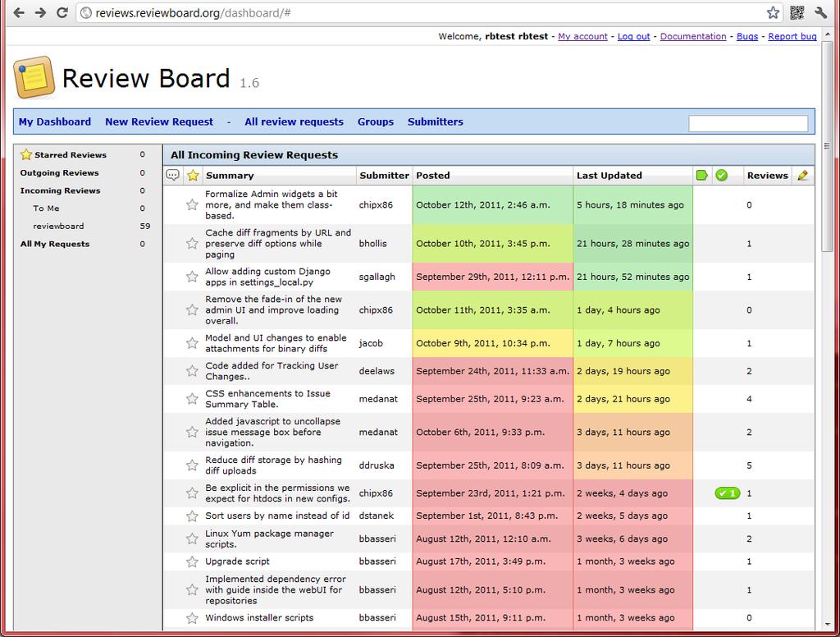Star the Formalize Admin widgets request
The height and width of the screenshot is (637, 840).
point(192,204)
